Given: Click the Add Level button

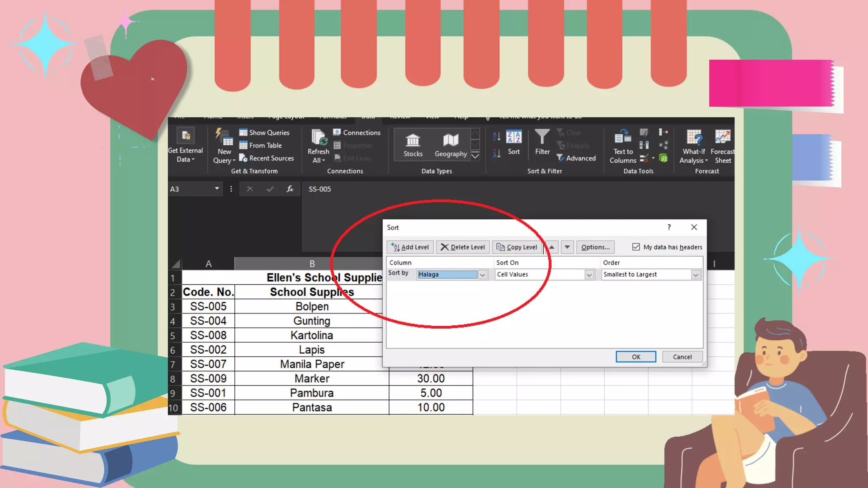Looking at the screenshot, I should pos(410,247).
